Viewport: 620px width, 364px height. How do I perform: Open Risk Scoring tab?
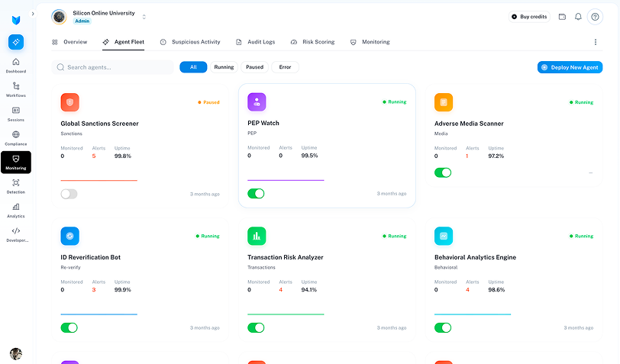pyautogui.click(x=313, y=42)
